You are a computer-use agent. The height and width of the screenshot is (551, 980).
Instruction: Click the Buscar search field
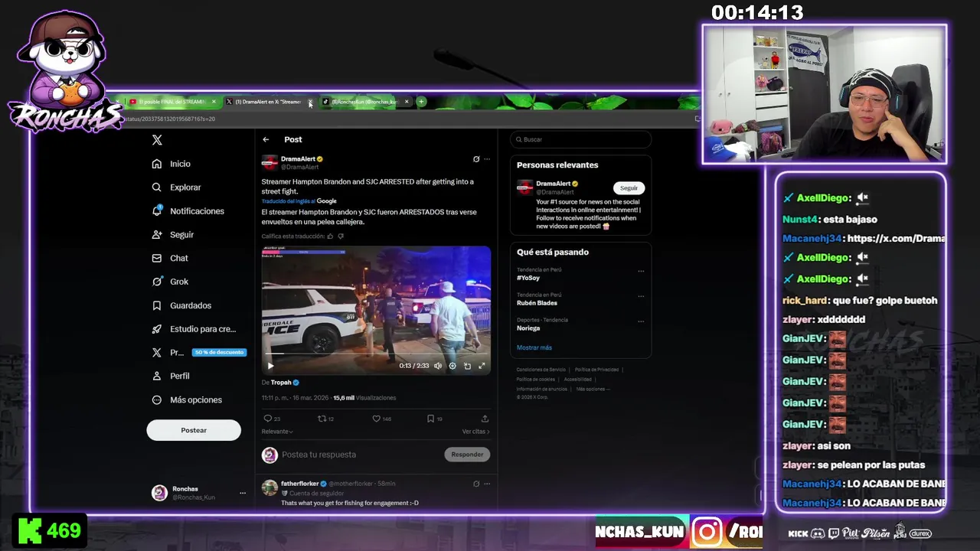580,139
